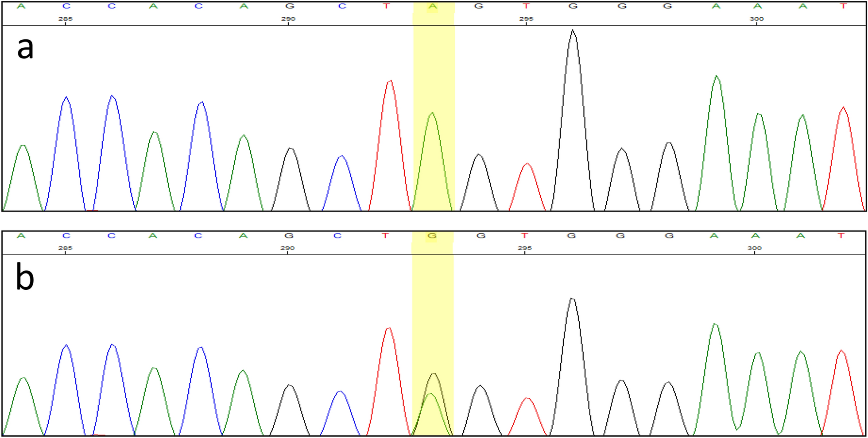Click the green A peak inside panel a's yellow highlight
Screen dimensions: 868x438
click(432, 161)
